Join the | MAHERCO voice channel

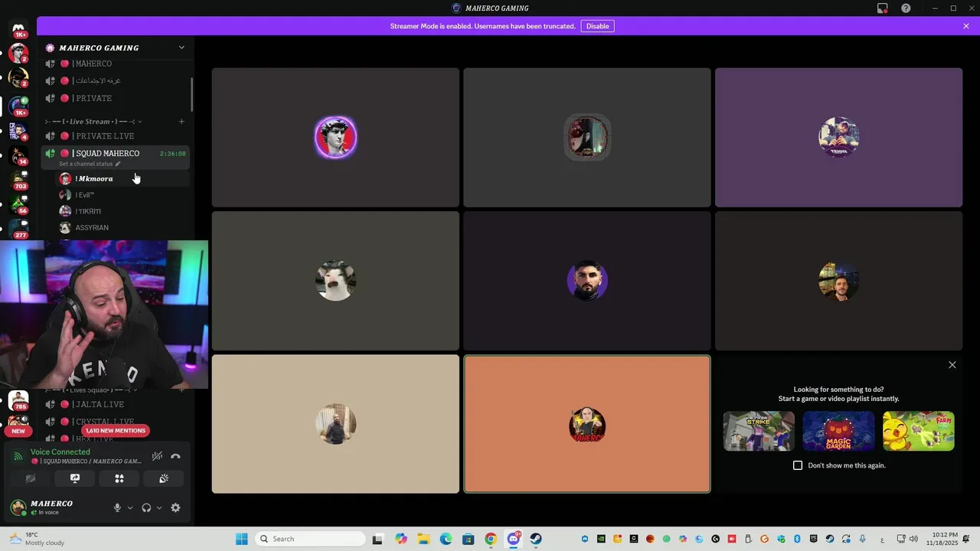115,64
